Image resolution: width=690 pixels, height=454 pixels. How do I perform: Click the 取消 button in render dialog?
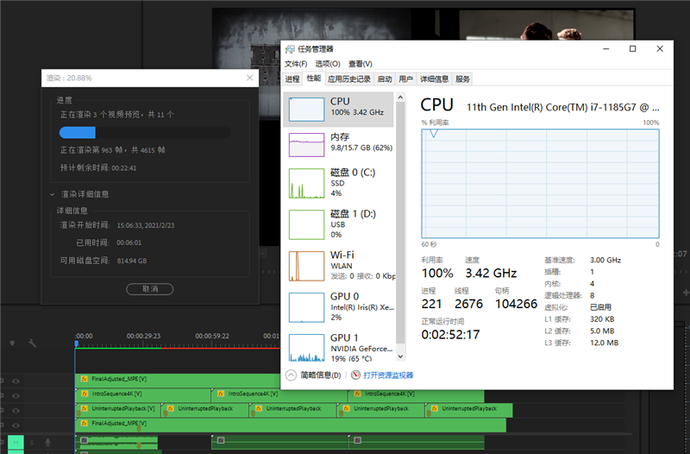[150, 289]
